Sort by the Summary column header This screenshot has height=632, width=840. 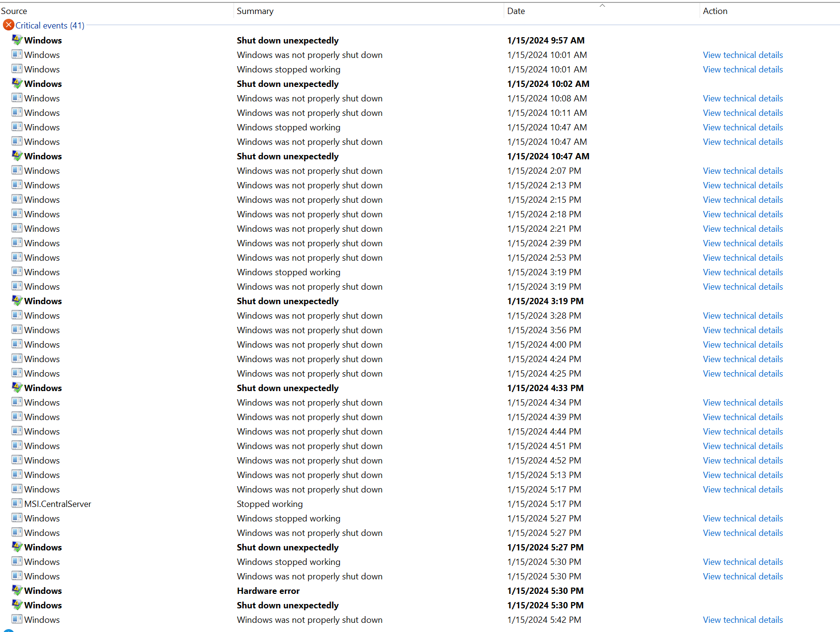coord(255,11)
